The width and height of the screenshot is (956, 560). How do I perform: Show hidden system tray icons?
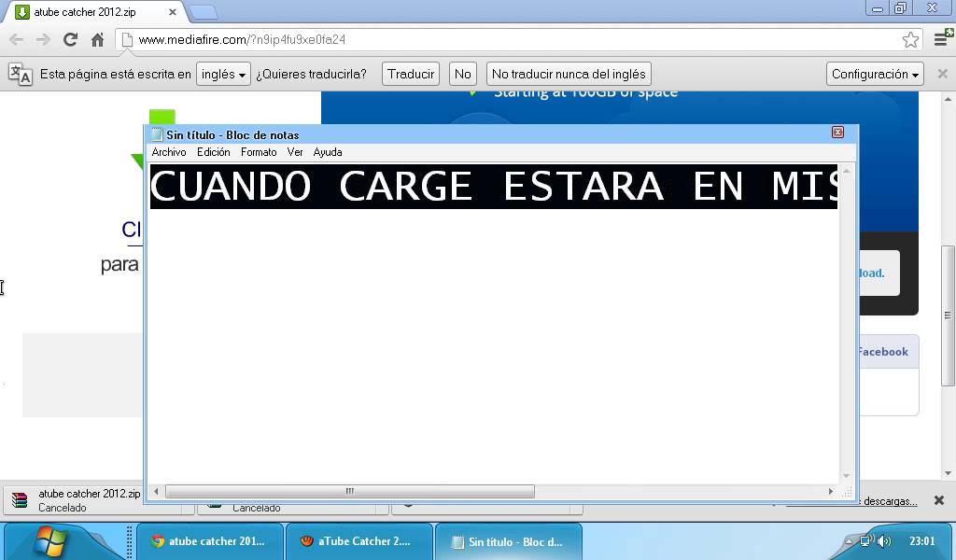[849, 541]
